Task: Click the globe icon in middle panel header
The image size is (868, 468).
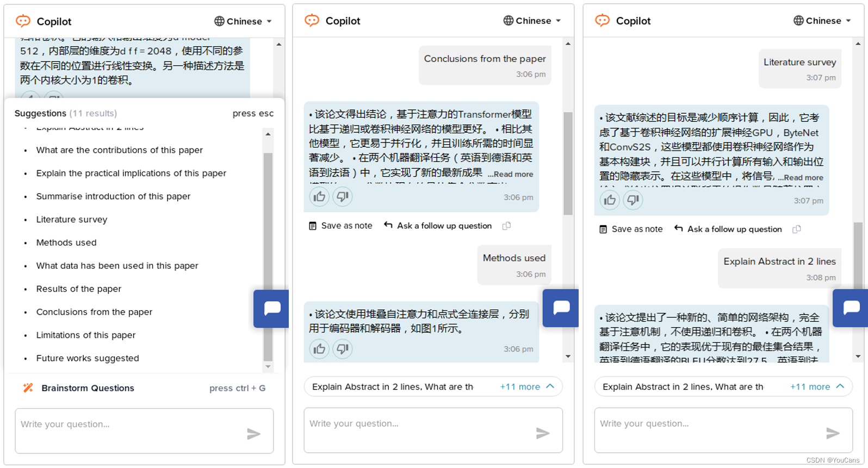Action: click(x=509, y=21)
